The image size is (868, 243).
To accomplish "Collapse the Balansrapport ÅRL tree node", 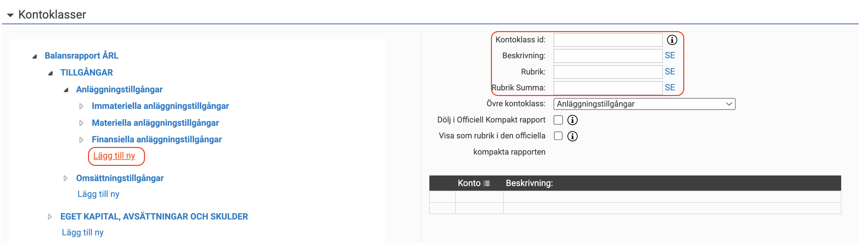I will click(x=35, y=56).
